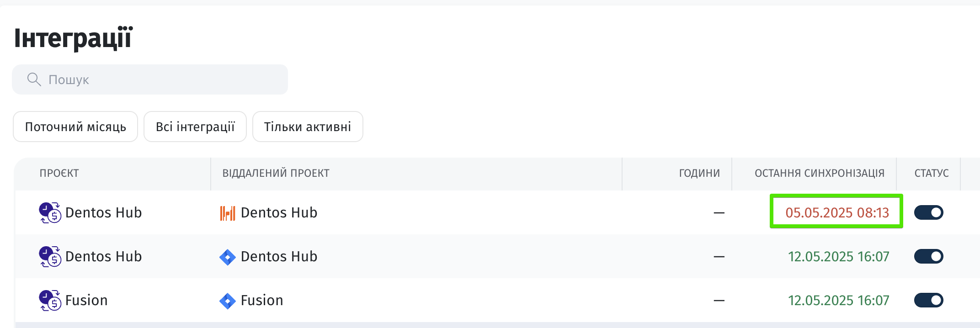Open the Всі інтеграції filter
The image size is (980, 328).
click(x=195, y=127)
